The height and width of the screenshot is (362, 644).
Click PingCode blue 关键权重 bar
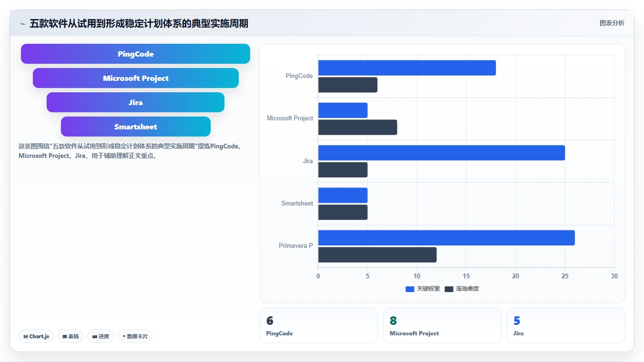pyautogui.click(x=407, y=68)
